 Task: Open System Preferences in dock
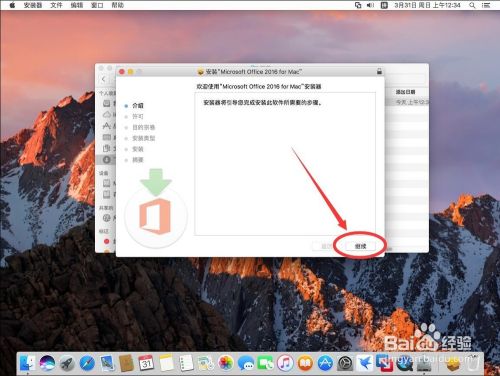(345, 363)
